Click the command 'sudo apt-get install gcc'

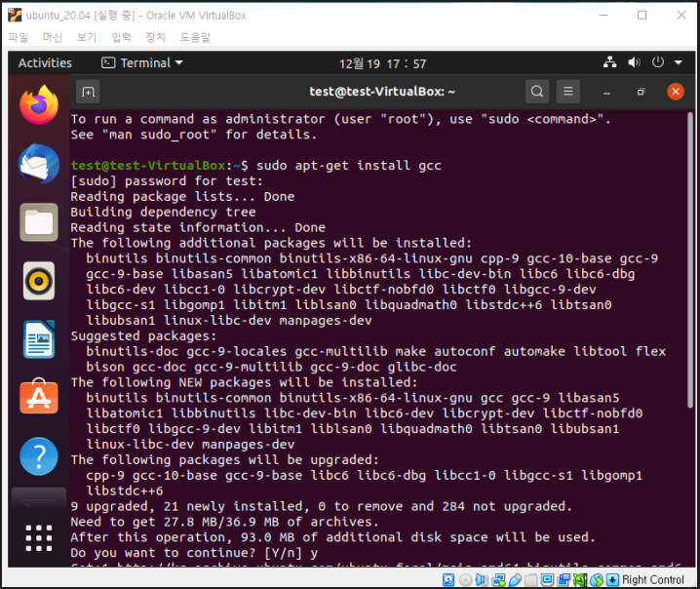[349, 166]
